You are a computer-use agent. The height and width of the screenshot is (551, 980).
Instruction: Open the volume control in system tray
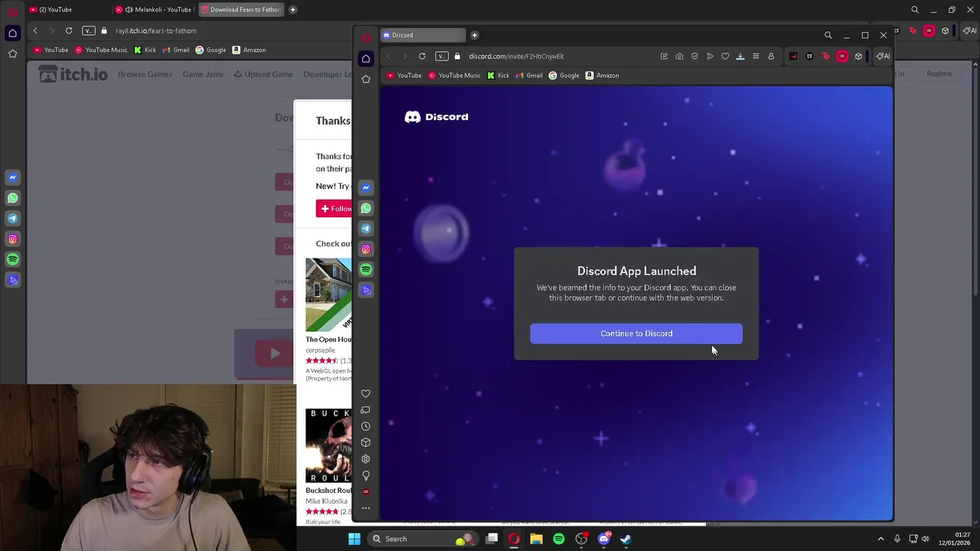pos(925,539)
